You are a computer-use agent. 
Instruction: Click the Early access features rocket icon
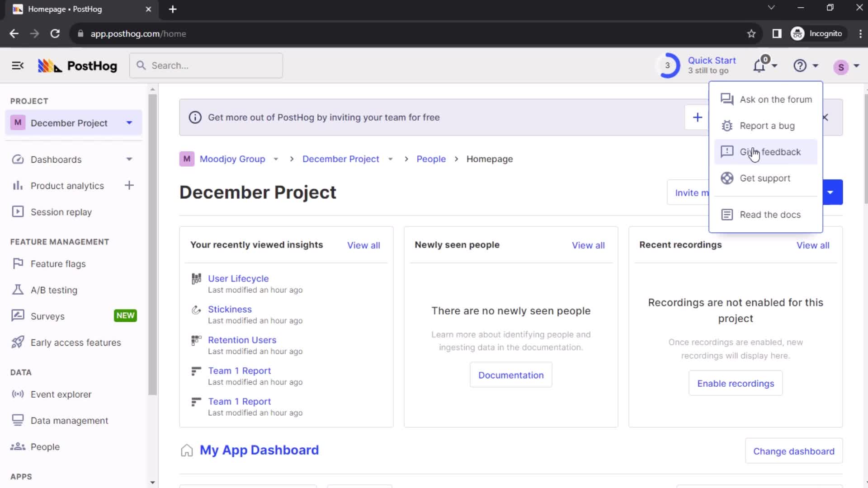point(18,342)
